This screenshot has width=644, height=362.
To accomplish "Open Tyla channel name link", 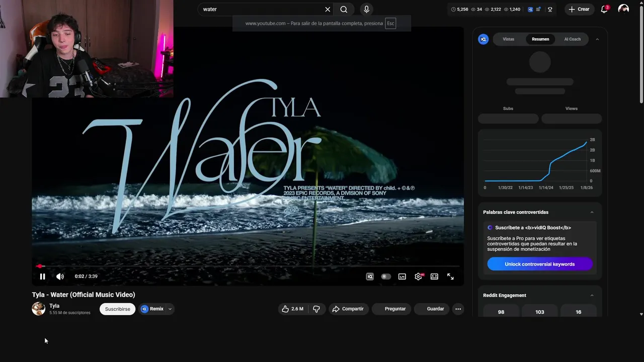I will coord(54,306).
